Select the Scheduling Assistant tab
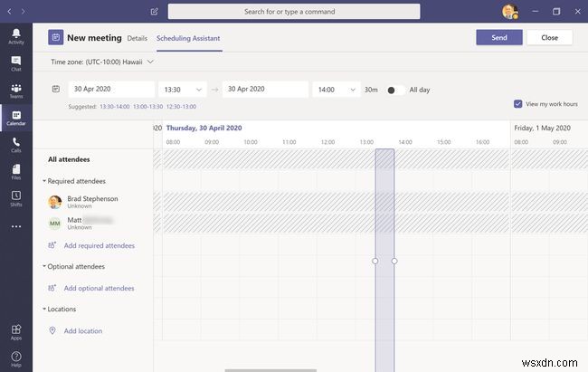The image size is (588, 372). [x=188, y=38]
